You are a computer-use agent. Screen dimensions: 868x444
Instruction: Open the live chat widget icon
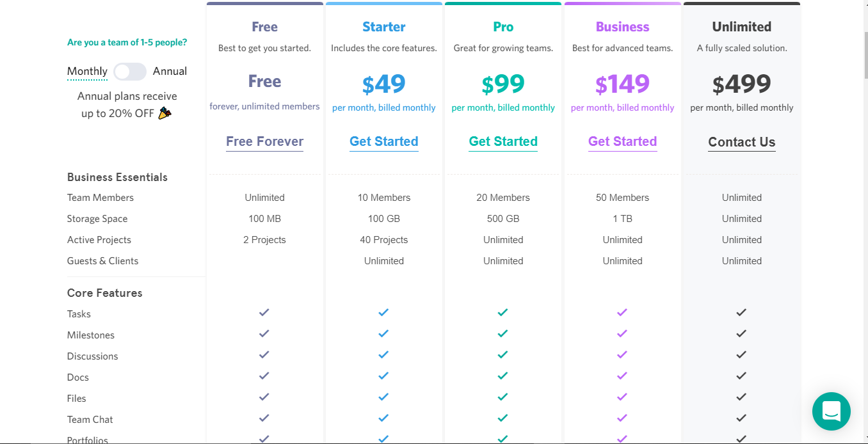click(x=831, y=411)
